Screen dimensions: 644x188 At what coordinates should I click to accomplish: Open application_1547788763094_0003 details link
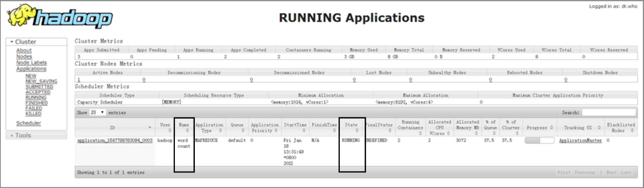coord(115,141)
